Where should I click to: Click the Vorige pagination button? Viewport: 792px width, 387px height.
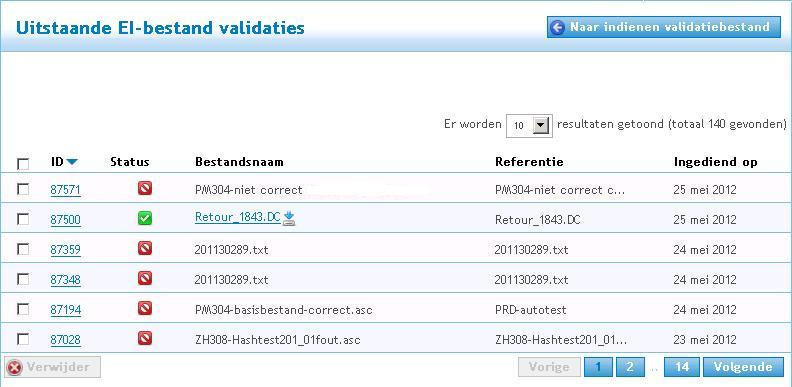point(549,367)
